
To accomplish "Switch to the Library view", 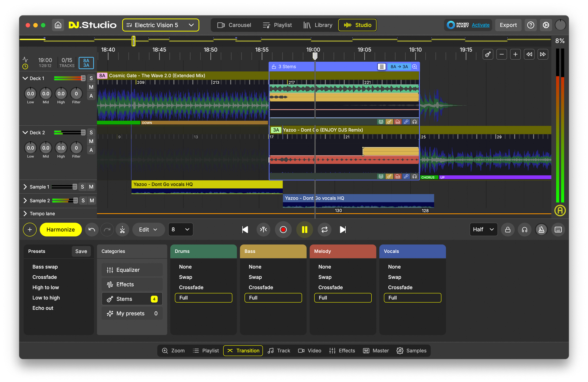I will 318,25.
